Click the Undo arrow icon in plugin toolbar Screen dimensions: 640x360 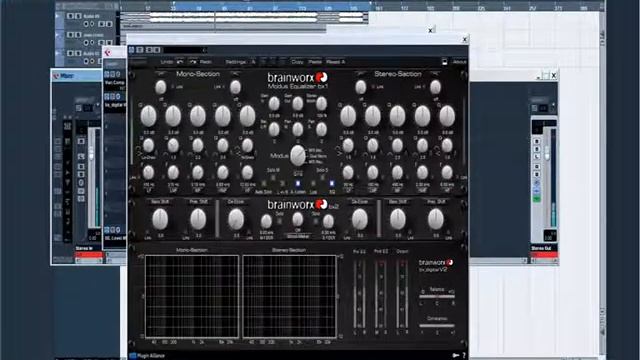click(x=180, y=62)
